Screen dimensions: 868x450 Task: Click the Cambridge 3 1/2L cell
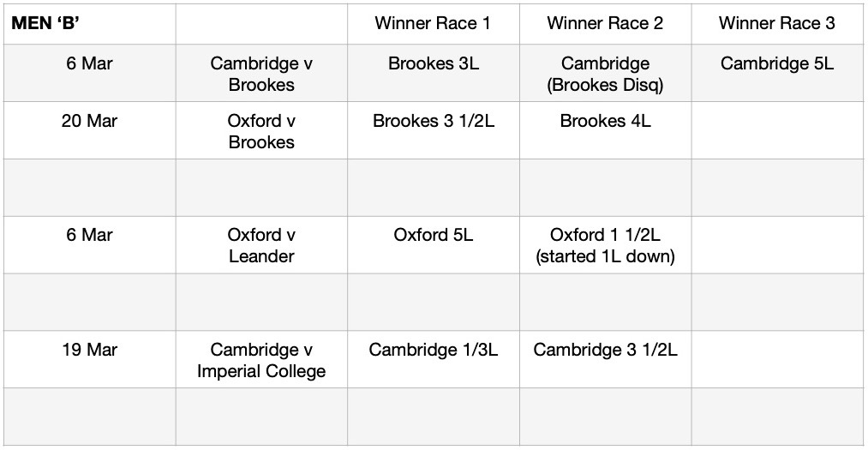click(605, 350)
